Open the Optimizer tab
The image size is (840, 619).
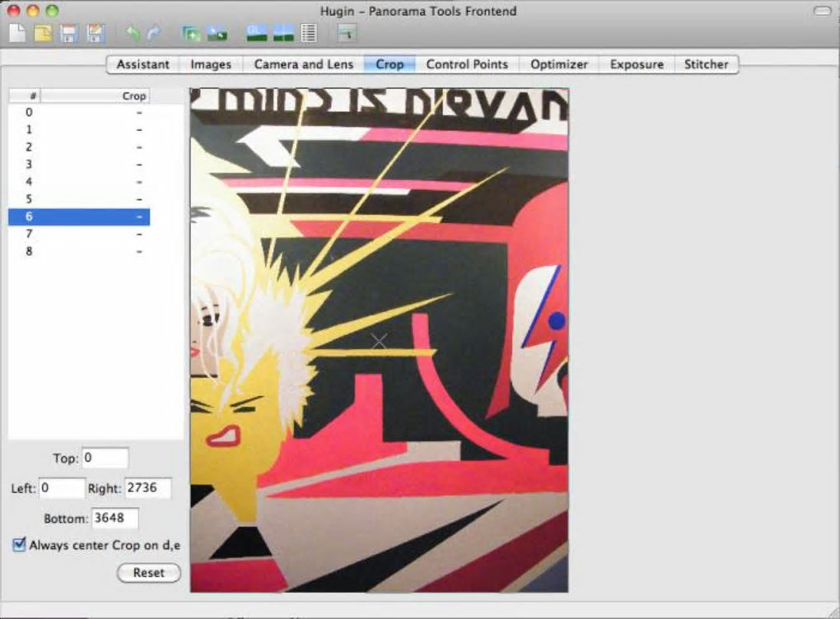[558, 64]
